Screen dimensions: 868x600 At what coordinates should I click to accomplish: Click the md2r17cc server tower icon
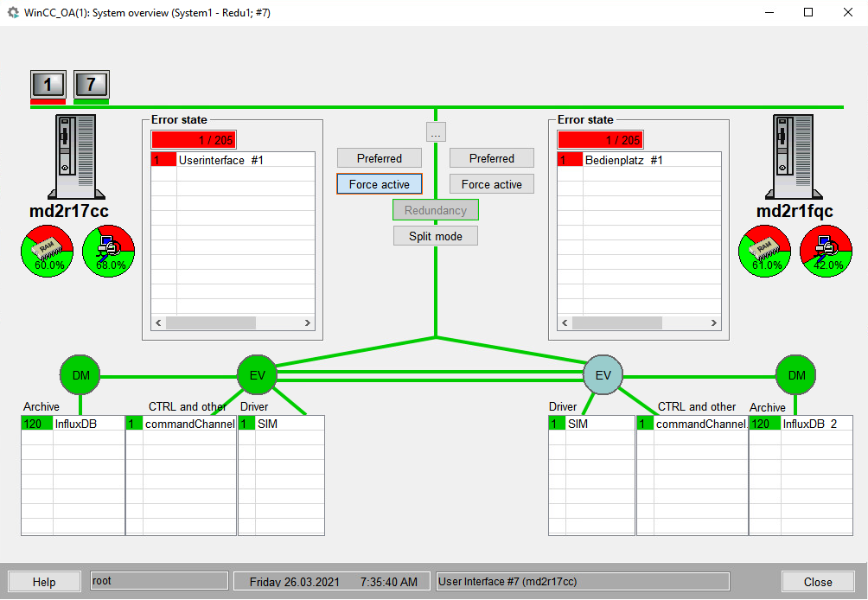point(76,156)
